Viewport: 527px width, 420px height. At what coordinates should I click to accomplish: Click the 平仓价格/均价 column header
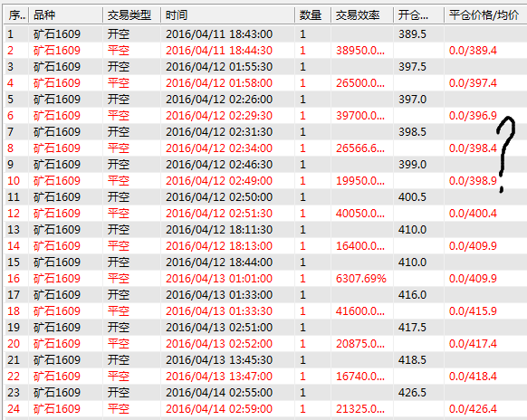click(x=485, y=15)
